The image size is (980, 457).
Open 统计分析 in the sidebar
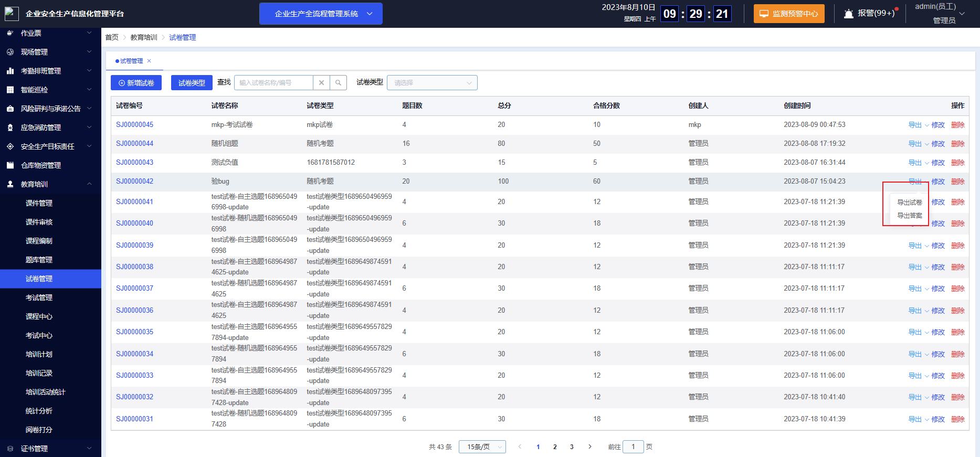tap(39, 411)
